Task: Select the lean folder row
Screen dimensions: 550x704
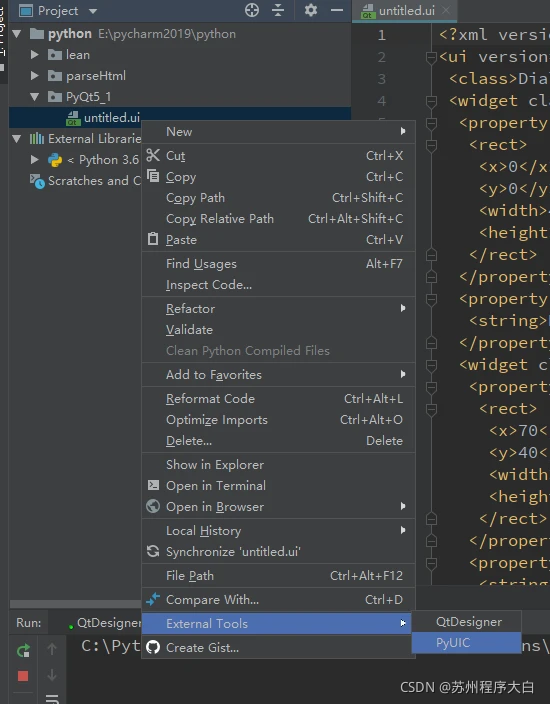Action: pos(180,55)
